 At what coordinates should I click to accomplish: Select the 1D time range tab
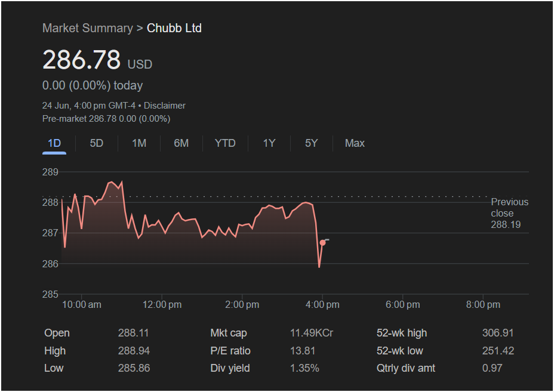tap(54, 143)
